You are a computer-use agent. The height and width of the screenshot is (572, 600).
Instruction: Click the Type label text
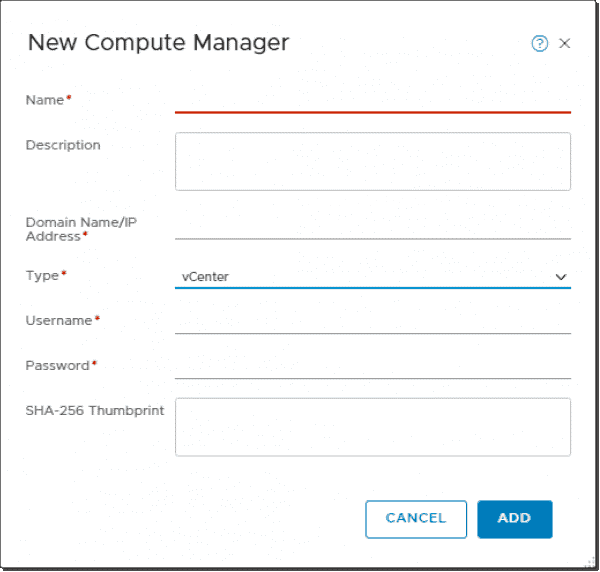42,275
